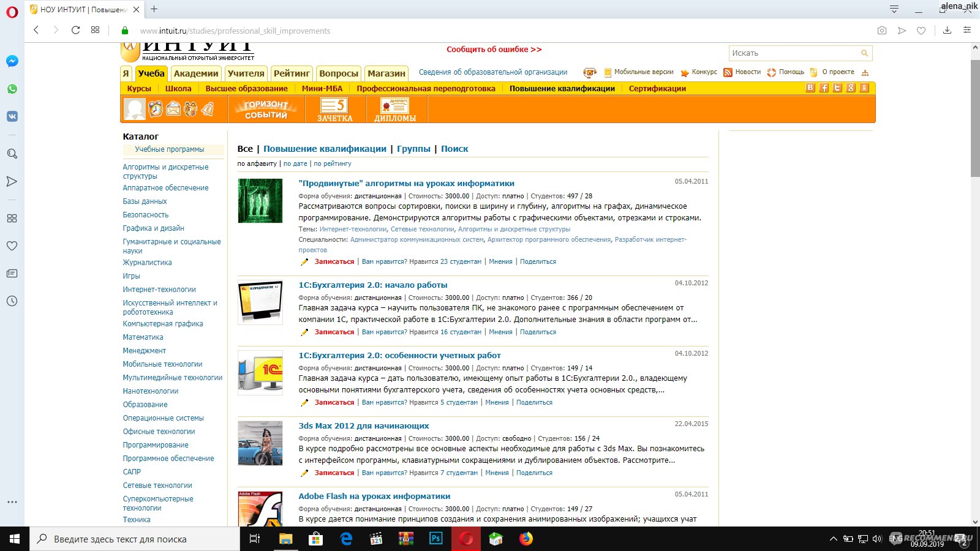Open a new browser tab
The image size is (980, 551).
[x=154, y=9]
